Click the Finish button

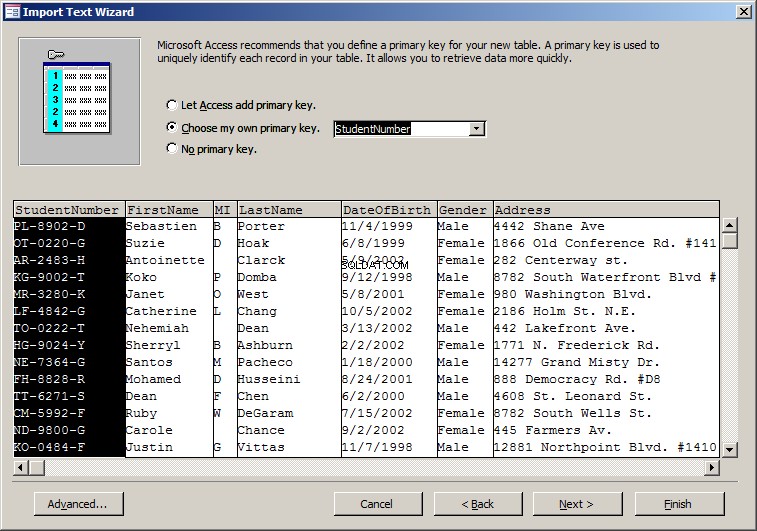pos(679,504)
